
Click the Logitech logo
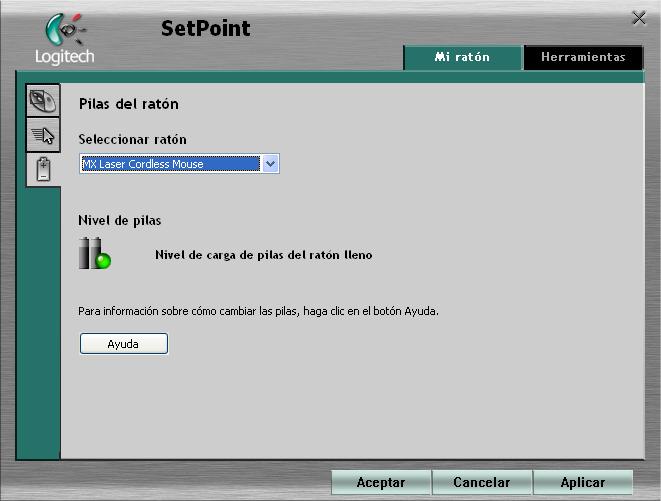pos(64,41)
